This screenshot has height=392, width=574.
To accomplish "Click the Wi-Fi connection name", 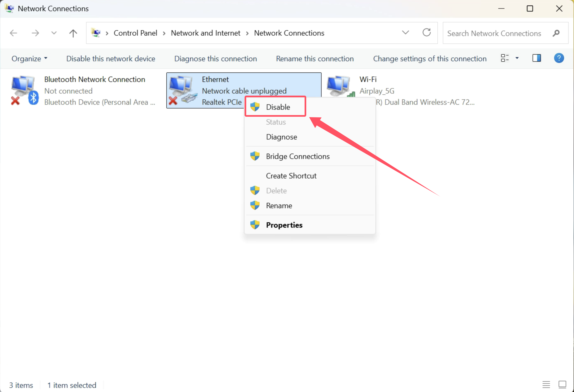I will click(x=368, y=79).
